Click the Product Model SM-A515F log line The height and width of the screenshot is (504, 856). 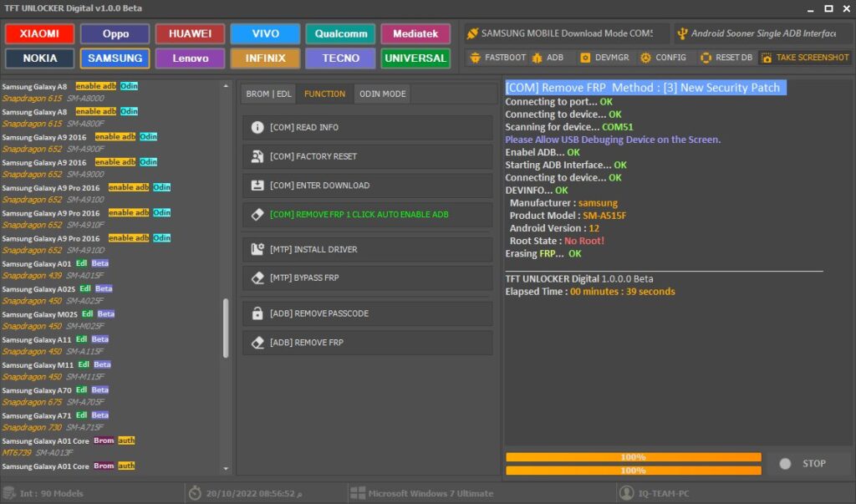[568, 216]
